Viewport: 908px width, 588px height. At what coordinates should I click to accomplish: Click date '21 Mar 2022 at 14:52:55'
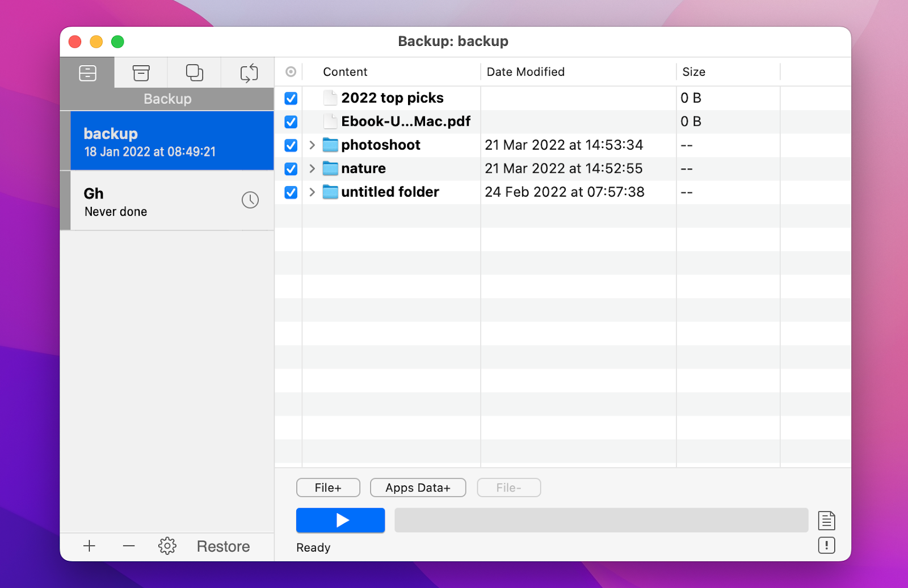tap(564, 168)
